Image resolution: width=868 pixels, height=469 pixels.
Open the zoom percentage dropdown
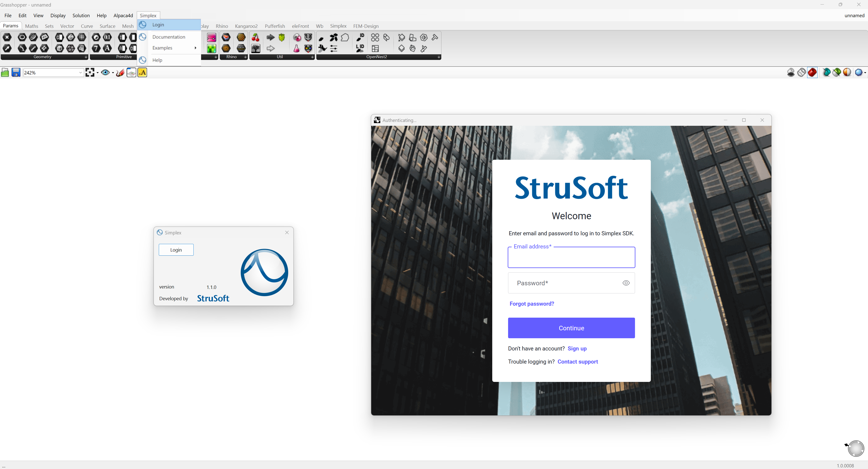tap(80, 72)
